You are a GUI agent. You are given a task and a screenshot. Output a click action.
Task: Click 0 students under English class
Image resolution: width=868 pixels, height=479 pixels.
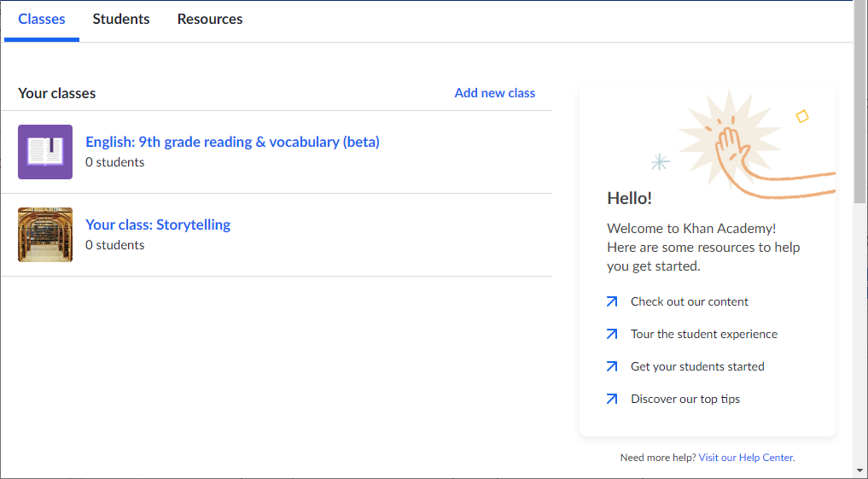115,162
